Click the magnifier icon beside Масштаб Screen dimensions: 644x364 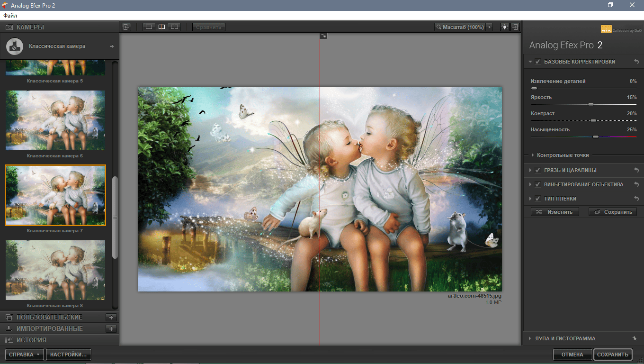(x=439, y=27)
